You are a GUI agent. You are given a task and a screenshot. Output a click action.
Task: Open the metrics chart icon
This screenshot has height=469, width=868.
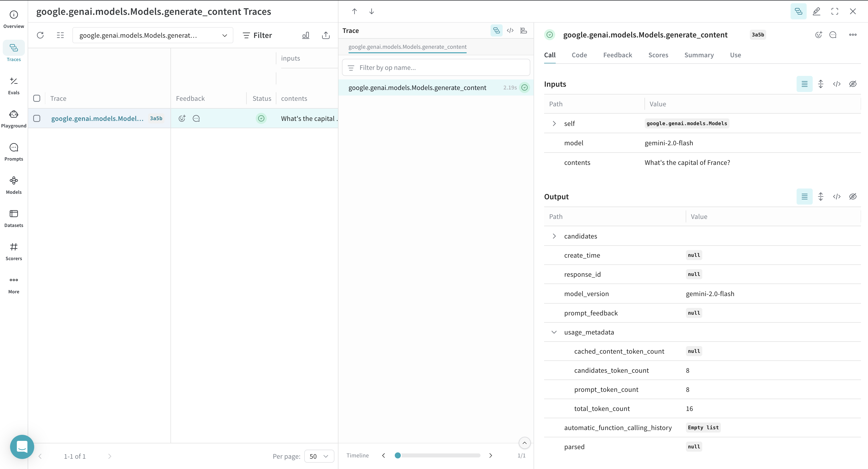coord(305,35)
